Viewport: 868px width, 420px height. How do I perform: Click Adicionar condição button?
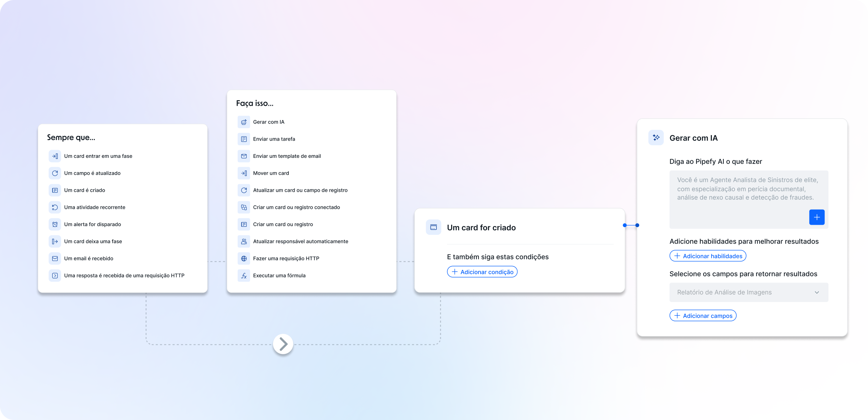point(482,272)
